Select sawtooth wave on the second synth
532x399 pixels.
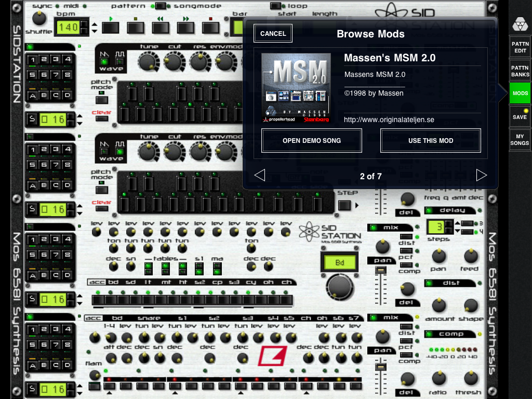point(104,151)
